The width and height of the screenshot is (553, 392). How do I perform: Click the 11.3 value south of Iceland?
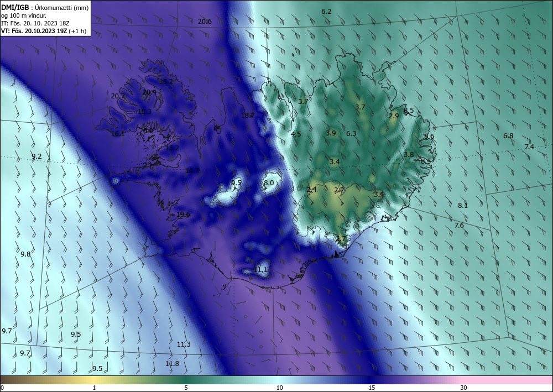pyautogui.click(x=184, y=344)
